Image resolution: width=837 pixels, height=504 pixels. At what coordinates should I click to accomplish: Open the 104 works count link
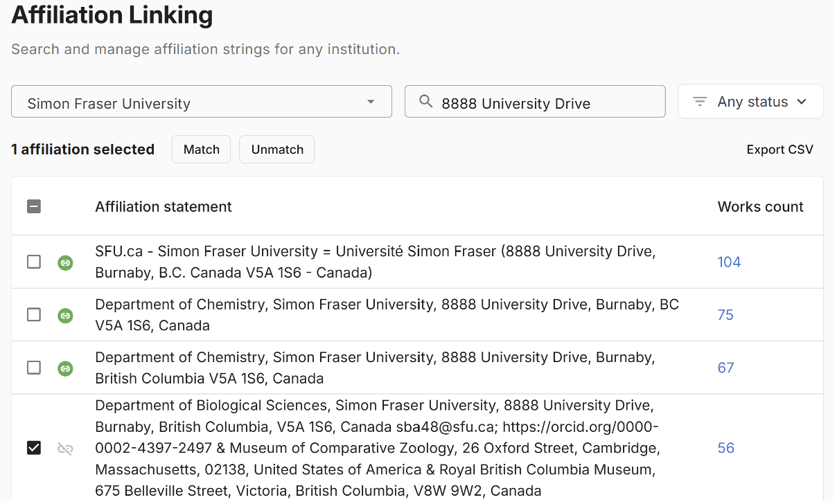click(x=729, y=262)
